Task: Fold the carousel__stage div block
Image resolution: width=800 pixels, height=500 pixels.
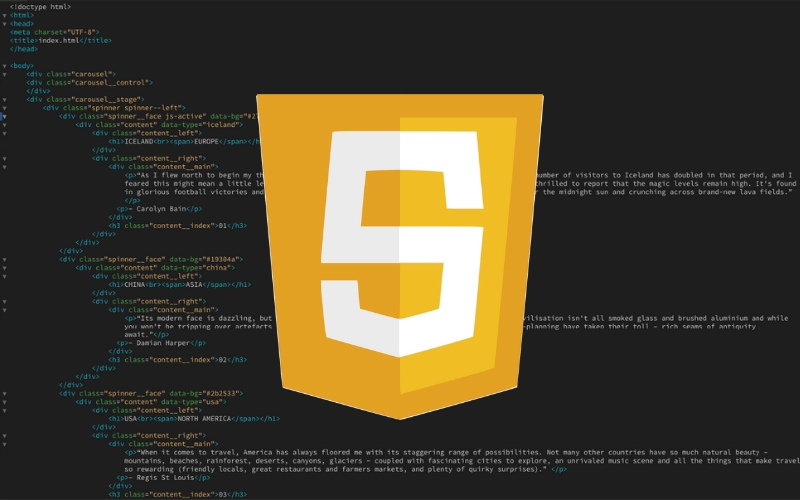Action: click(x=5, y=99)
